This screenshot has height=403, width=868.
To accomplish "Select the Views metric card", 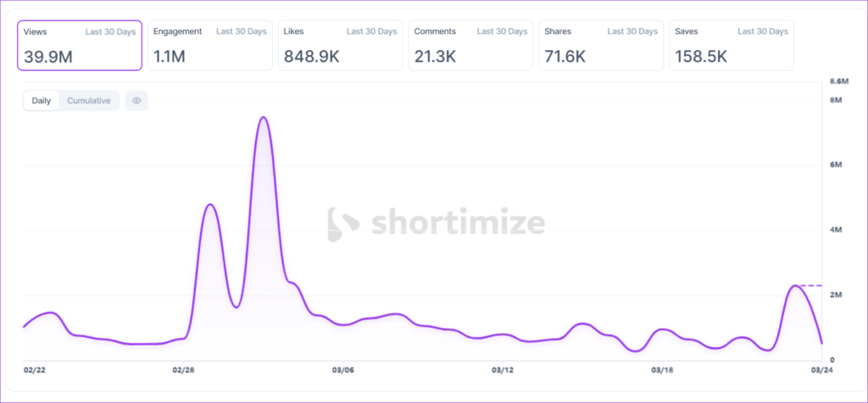I will [80, 45].
